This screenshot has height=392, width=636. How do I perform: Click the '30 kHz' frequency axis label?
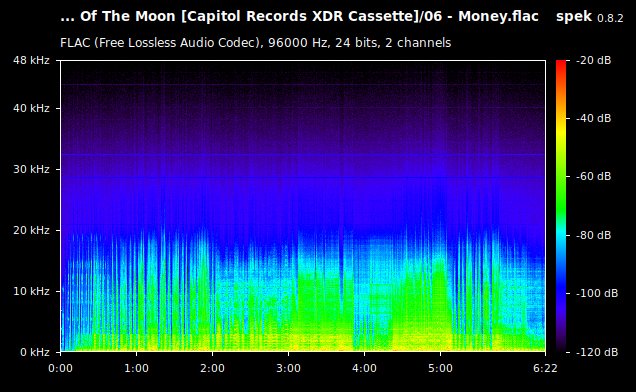(31, 169)
